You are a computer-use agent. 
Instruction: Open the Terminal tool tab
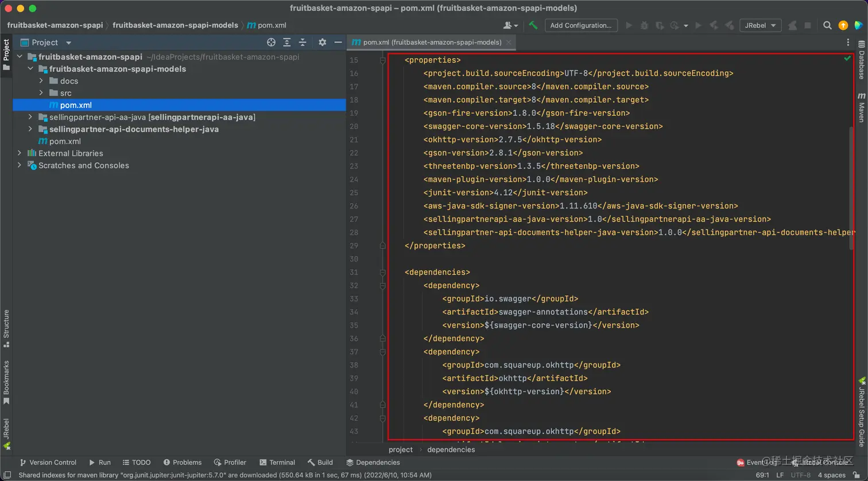[277, 462]
